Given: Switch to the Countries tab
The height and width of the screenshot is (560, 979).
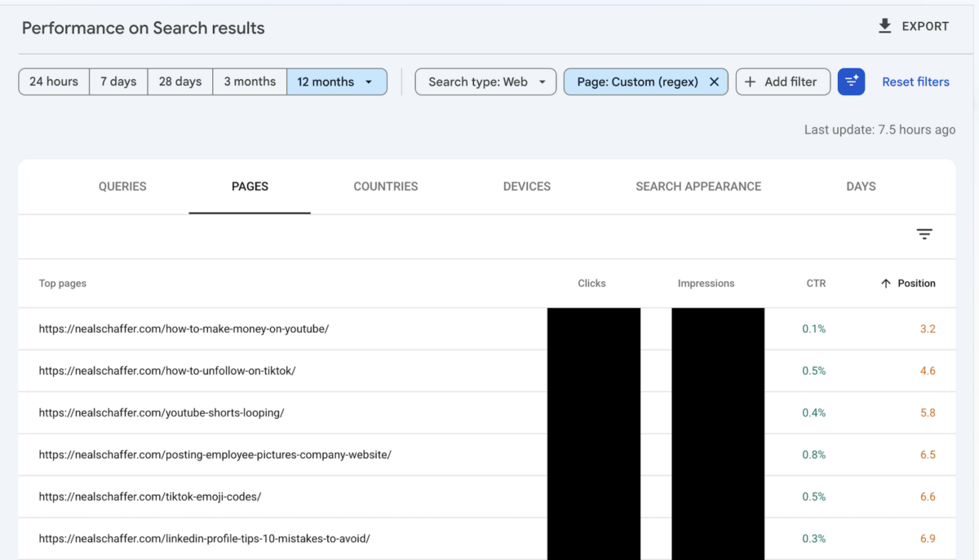Looking at the screenshot, I should 386,187.
